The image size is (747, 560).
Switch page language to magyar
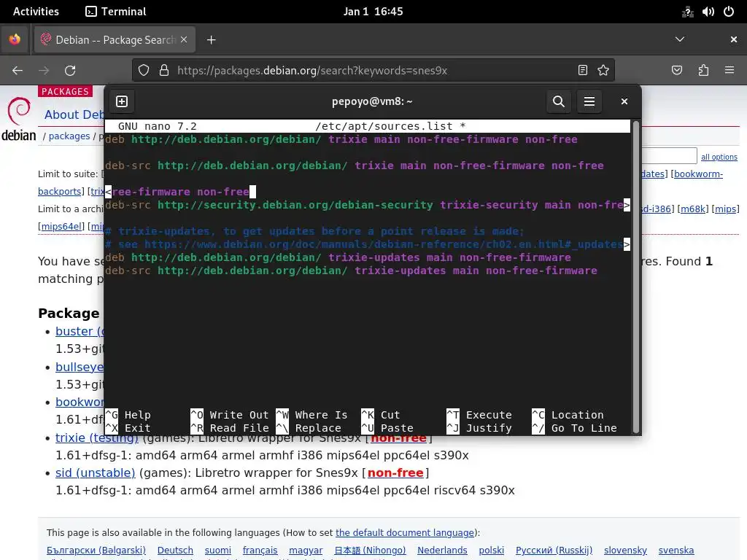[306, 551]
